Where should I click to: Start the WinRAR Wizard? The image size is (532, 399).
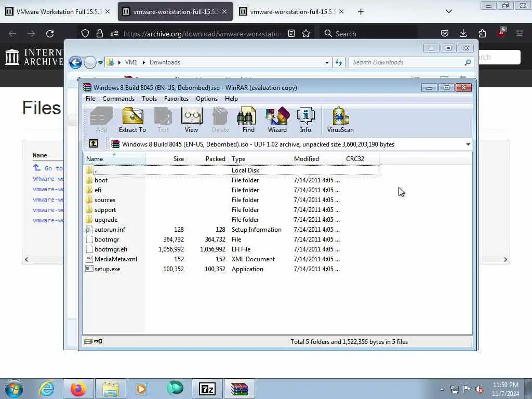277,120
